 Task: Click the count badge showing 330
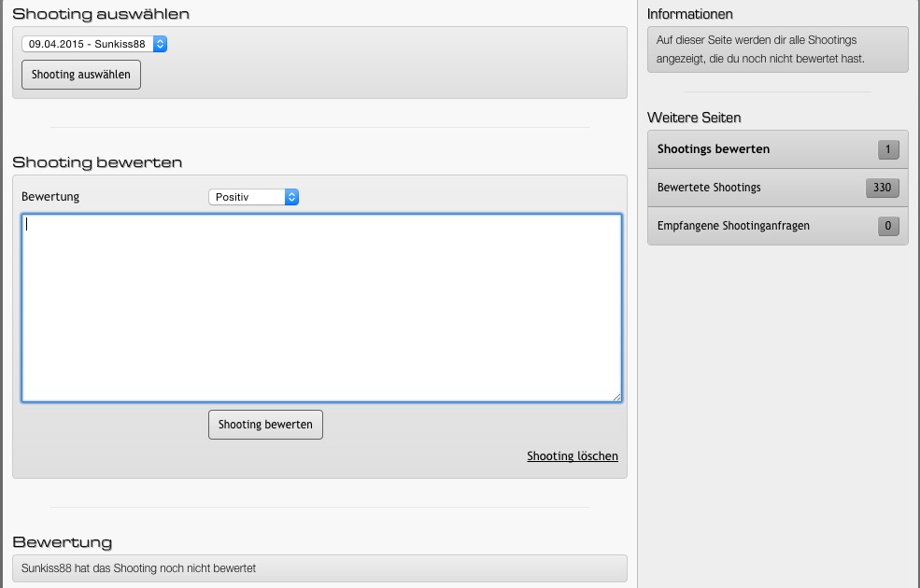(x=882, y=188)
